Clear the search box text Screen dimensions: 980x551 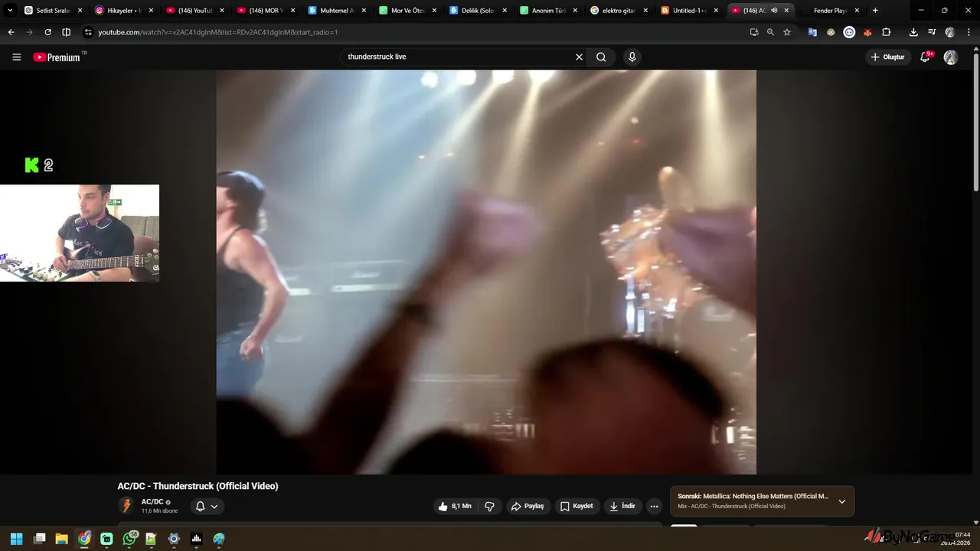click(579, 57)
